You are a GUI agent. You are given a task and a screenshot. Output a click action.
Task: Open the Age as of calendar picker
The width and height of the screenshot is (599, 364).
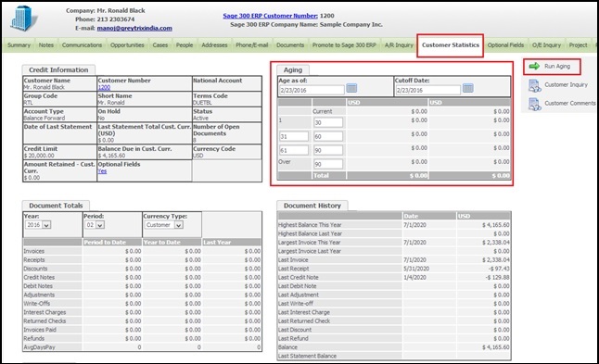point(351,88)
